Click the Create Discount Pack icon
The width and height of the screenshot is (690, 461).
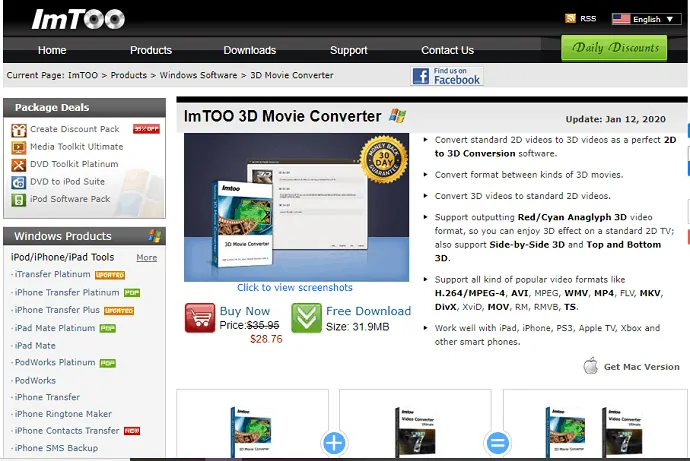point(18,129)
